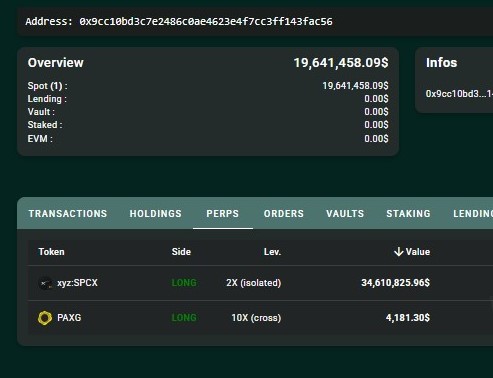The width and height of the screenshot is (493, 378).
Task: Click the Lending 0.00$ value
Action: pos(376,99)
